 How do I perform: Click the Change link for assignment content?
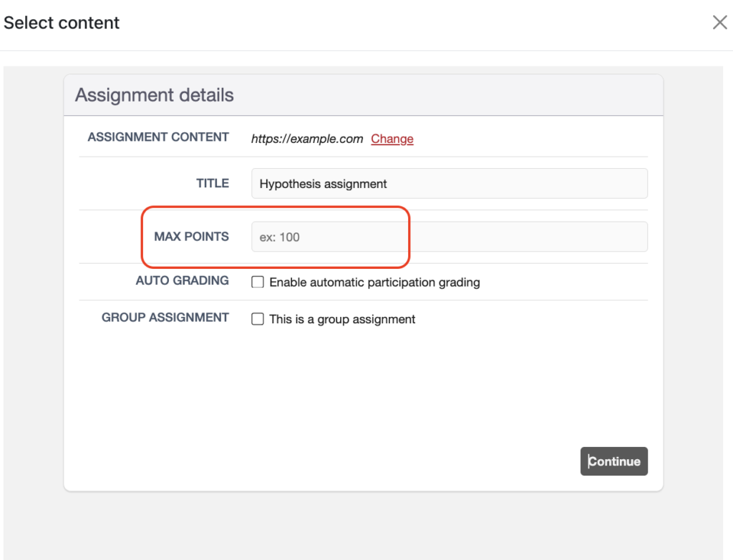point(392,139)
